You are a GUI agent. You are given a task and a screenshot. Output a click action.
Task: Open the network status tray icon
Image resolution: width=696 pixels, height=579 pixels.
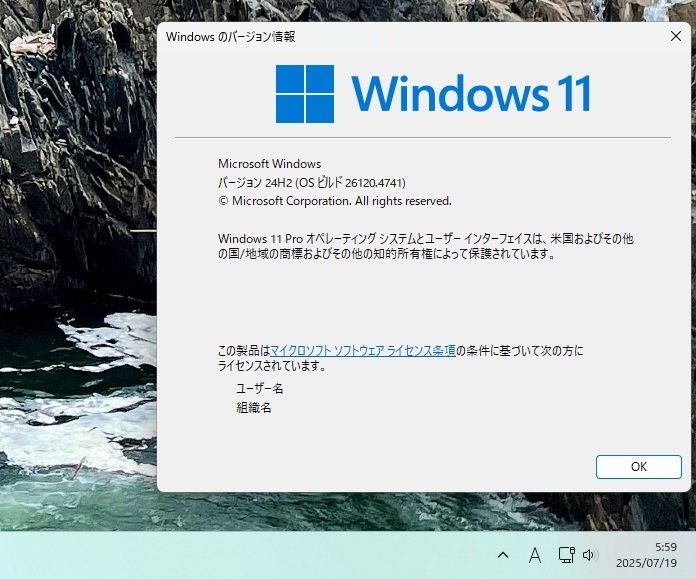point(566,555)
